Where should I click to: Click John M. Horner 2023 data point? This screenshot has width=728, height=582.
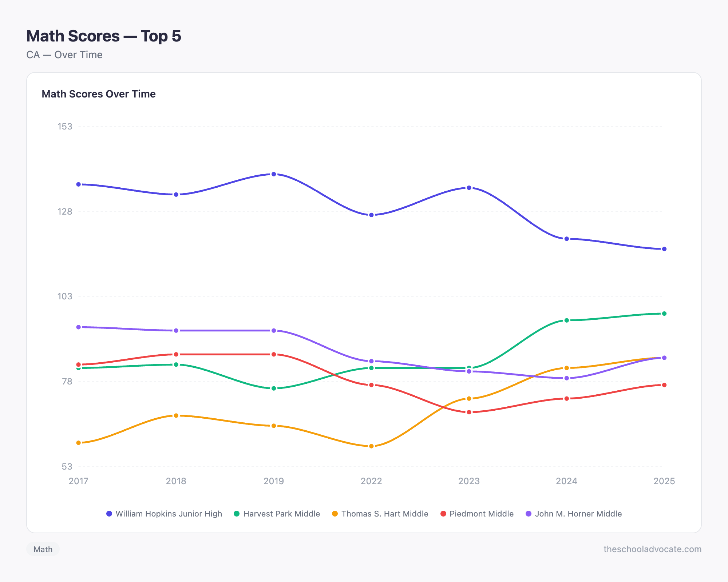tap(469, 371)
